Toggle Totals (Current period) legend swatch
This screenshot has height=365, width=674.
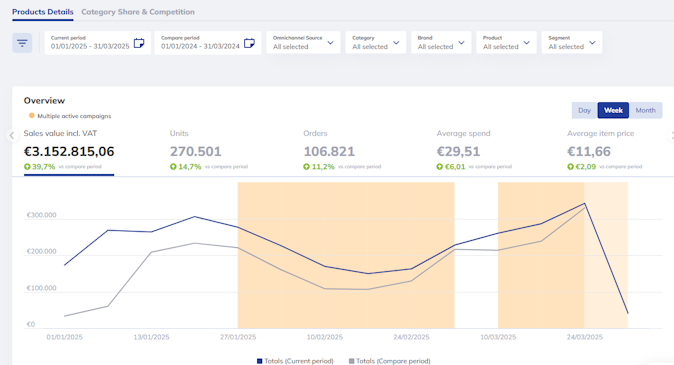point(259,361)
